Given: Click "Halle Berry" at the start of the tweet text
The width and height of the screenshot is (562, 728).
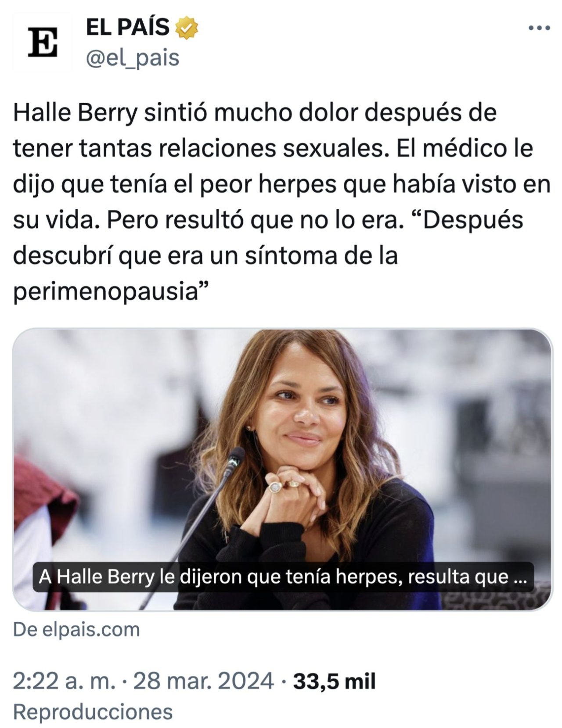Looking at the screenshot, I should [x=75, y=113].
